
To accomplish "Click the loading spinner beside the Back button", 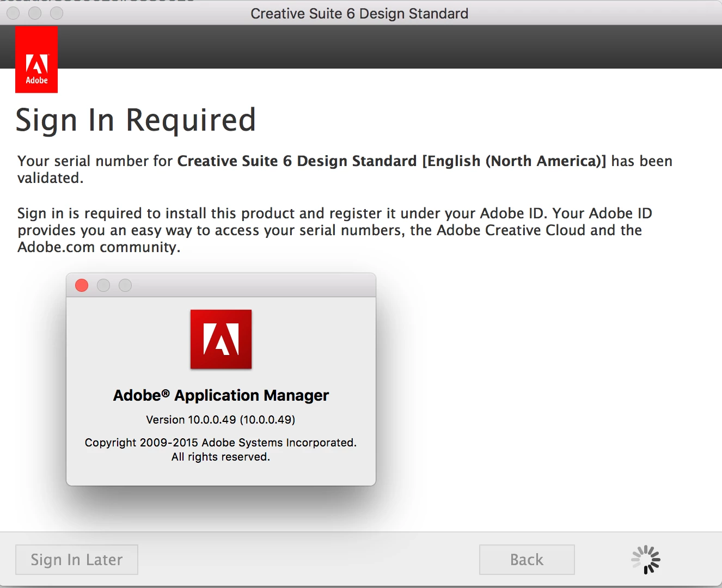I will (646, 560).
